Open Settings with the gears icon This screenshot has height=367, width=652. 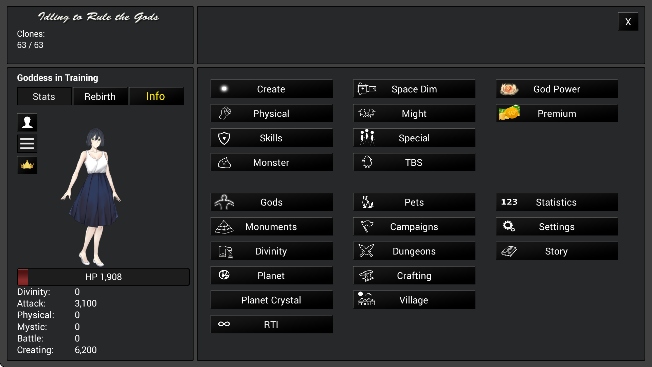[557, 227]
